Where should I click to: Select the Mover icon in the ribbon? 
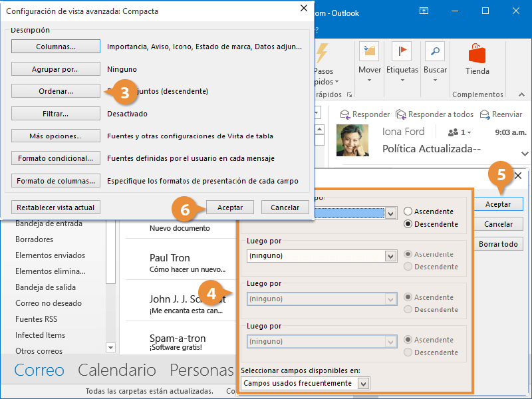pyautogui.click(x=369, y=51)
